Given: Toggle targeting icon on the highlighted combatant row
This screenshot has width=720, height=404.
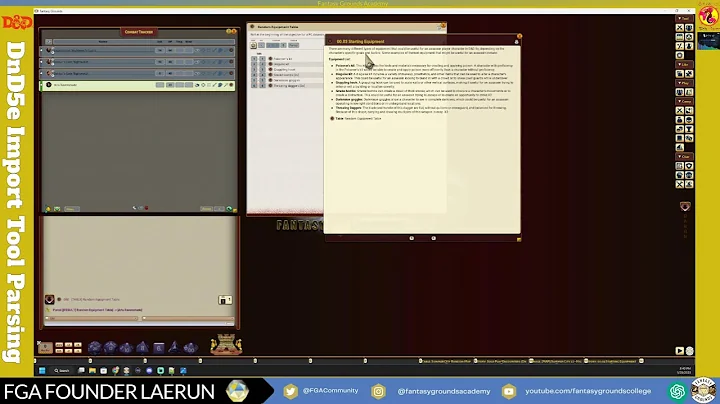Looking at the screenshot, I should click(203, 85).
